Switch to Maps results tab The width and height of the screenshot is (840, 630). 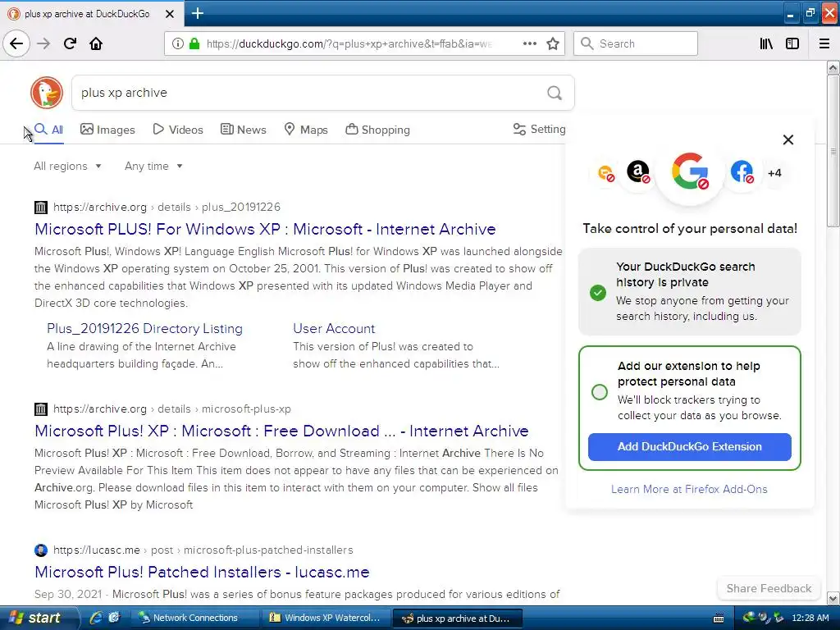(306, 130)
